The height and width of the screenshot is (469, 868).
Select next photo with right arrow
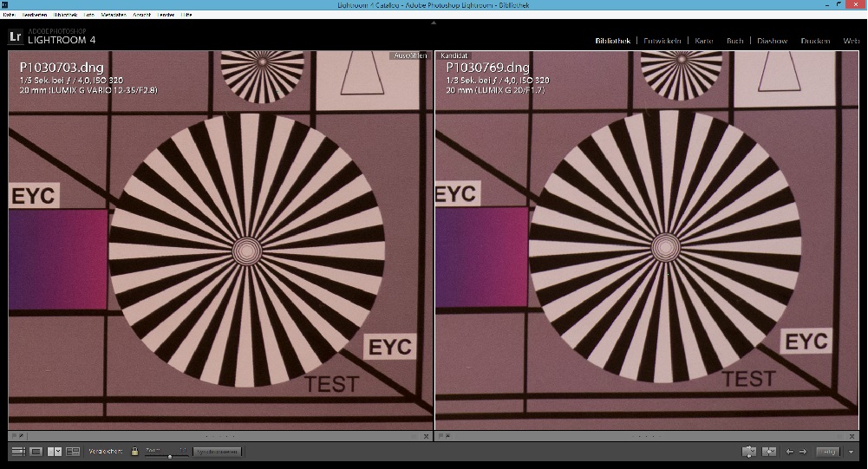coord(803,452)
